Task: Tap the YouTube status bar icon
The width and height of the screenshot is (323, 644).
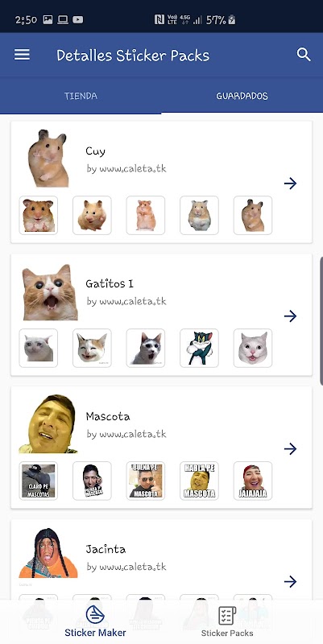Action: tap(77, 19)
